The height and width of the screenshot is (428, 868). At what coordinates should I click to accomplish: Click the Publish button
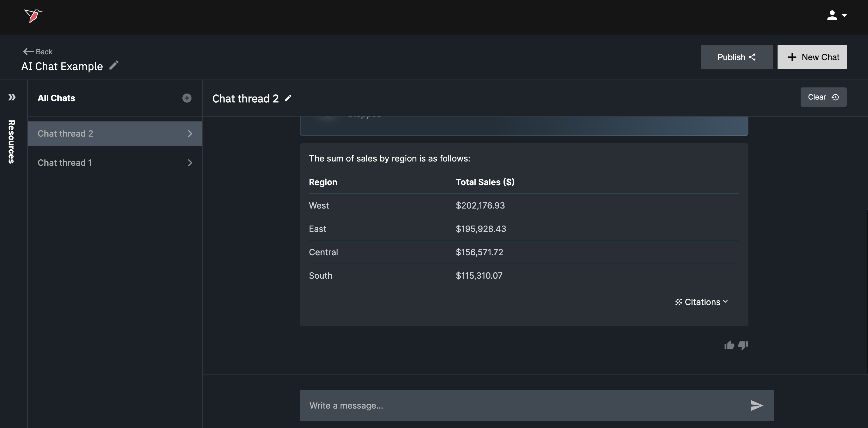736,57
